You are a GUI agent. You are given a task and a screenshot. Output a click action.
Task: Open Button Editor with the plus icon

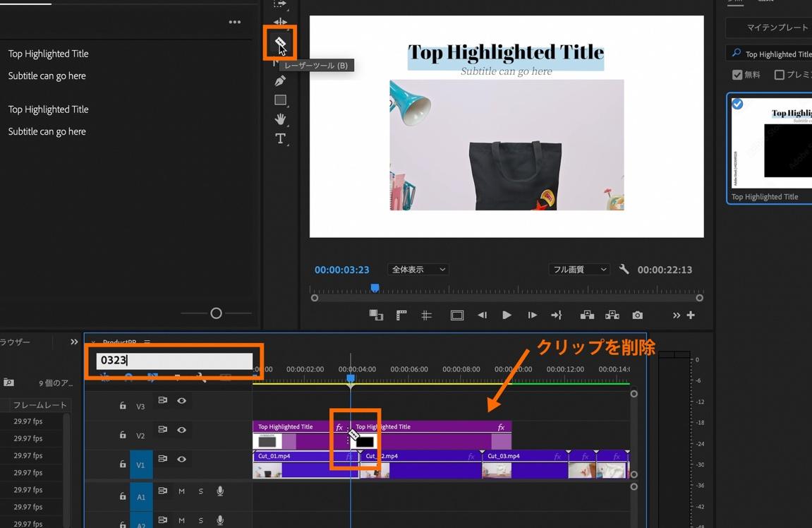pyautogui.click(x=690, y=315)
